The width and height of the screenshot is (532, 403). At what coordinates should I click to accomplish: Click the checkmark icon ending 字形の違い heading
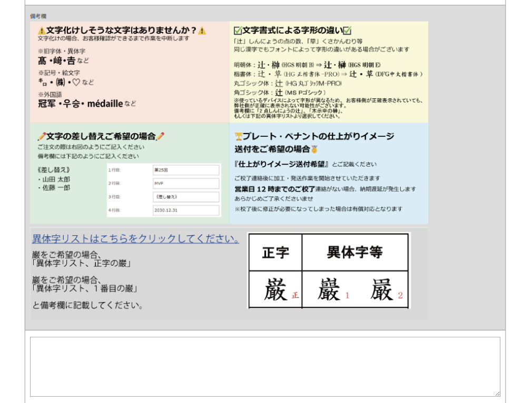[348, 30]
